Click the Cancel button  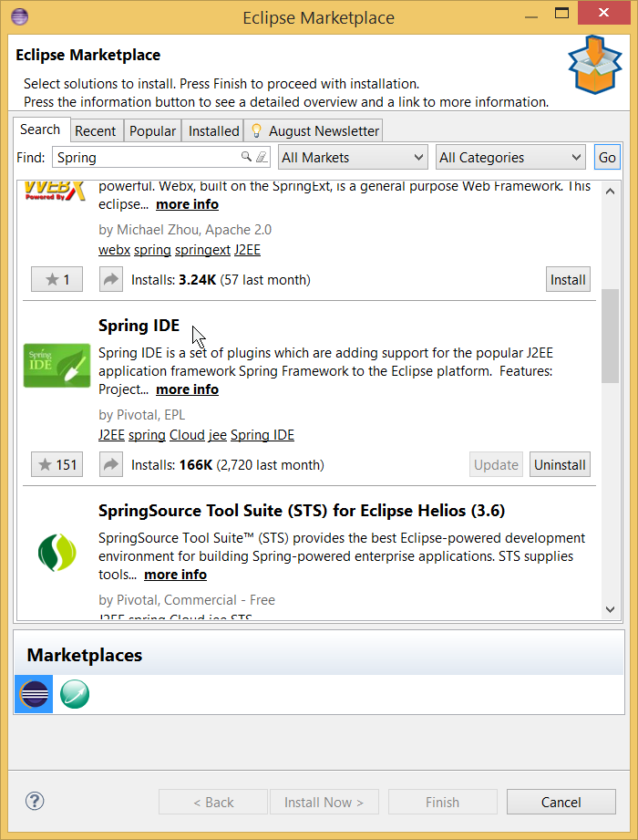[x=561, y=802]
